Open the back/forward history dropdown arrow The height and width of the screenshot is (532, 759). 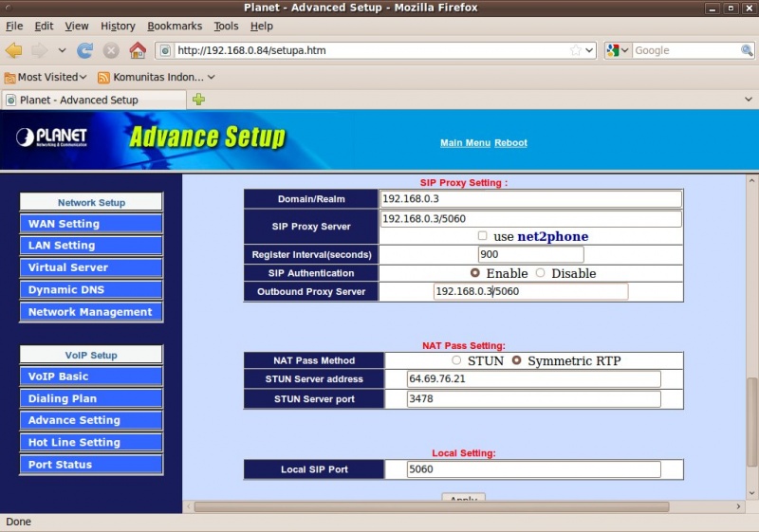point(62,50)
